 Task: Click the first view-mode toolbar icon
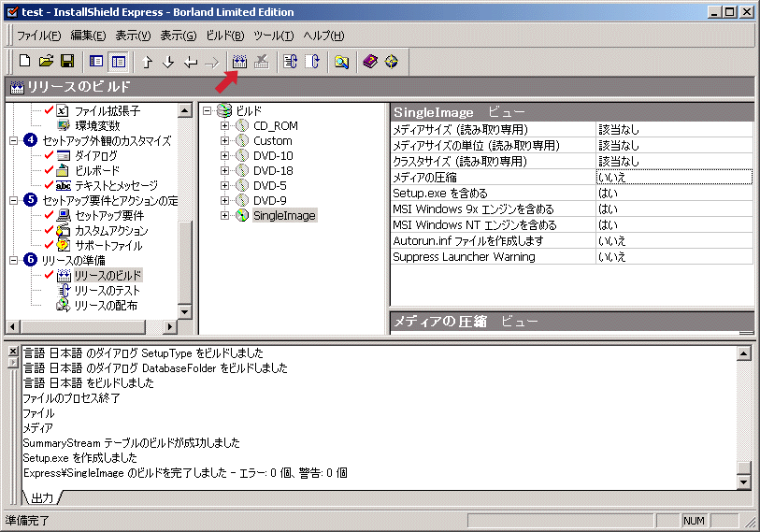96,61
